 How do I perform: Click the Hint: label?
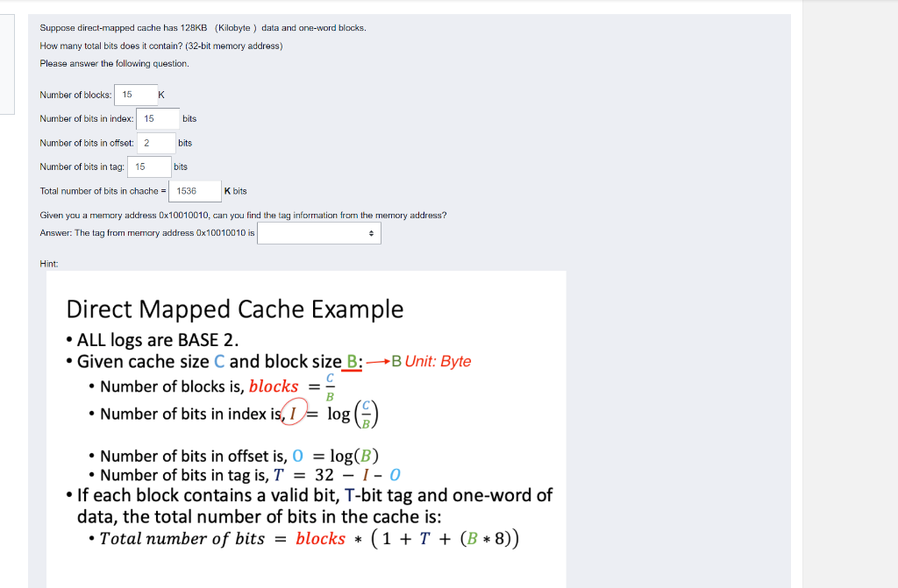pyautogui.click(x=48, y=263)
